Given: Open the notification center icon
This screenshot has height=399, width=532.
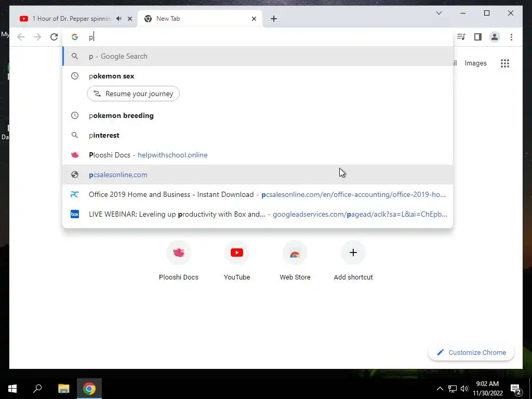Looking at the screenshot, I should pyautogui.click(x=516, y=389).
